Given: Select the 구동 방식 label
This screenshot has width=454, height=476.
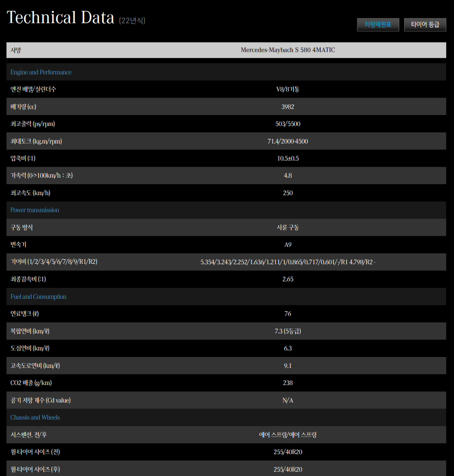Looking at the screenshot, I should coord(21,227).
